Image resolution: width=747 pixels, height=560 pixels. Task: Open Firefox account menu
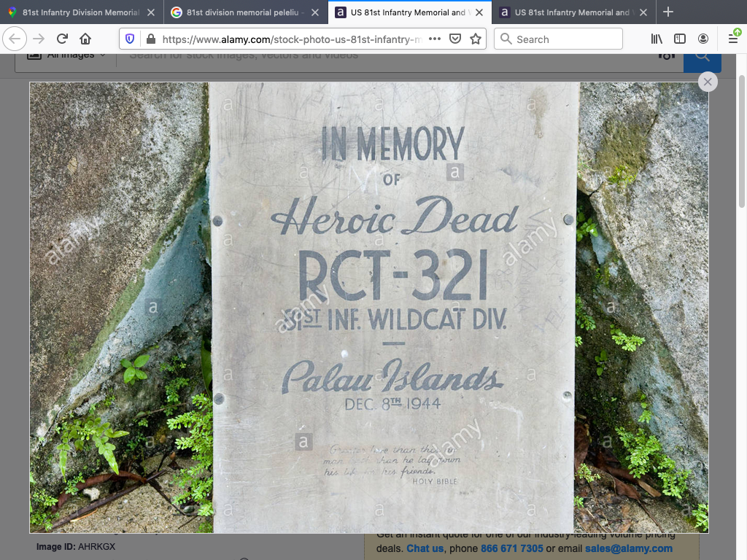(703, 39)
